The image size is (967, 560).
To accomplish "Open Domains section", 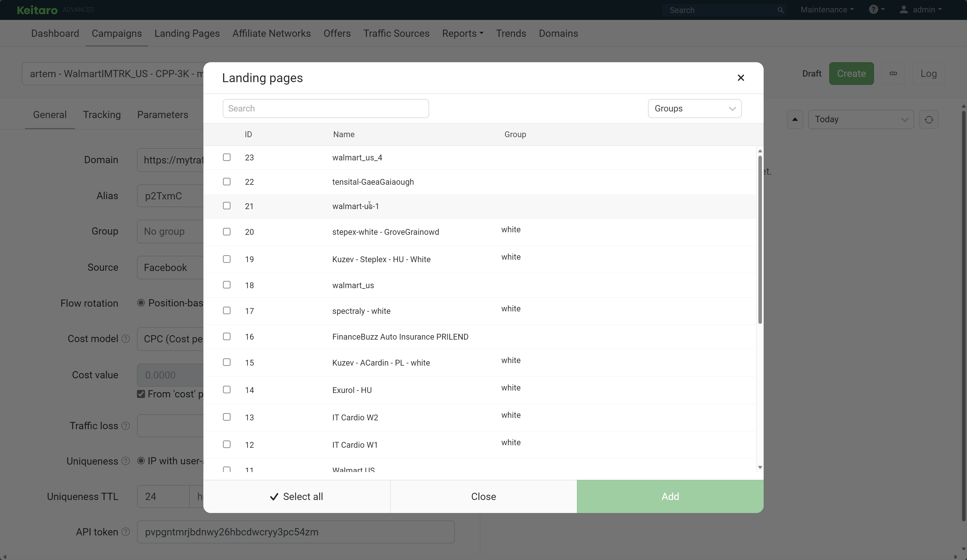I will point(558,33).
